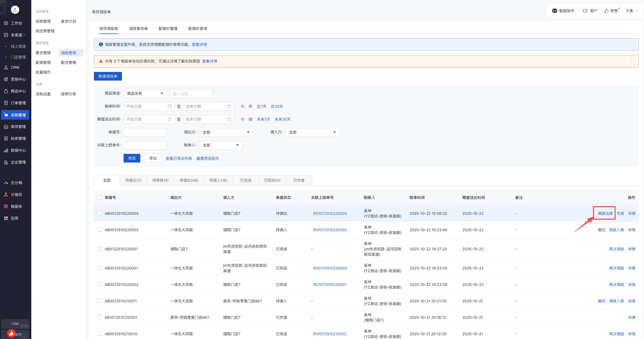Tick checkbox for order AB0012510220004
The image size is (644, 339).
pos(99,213)
